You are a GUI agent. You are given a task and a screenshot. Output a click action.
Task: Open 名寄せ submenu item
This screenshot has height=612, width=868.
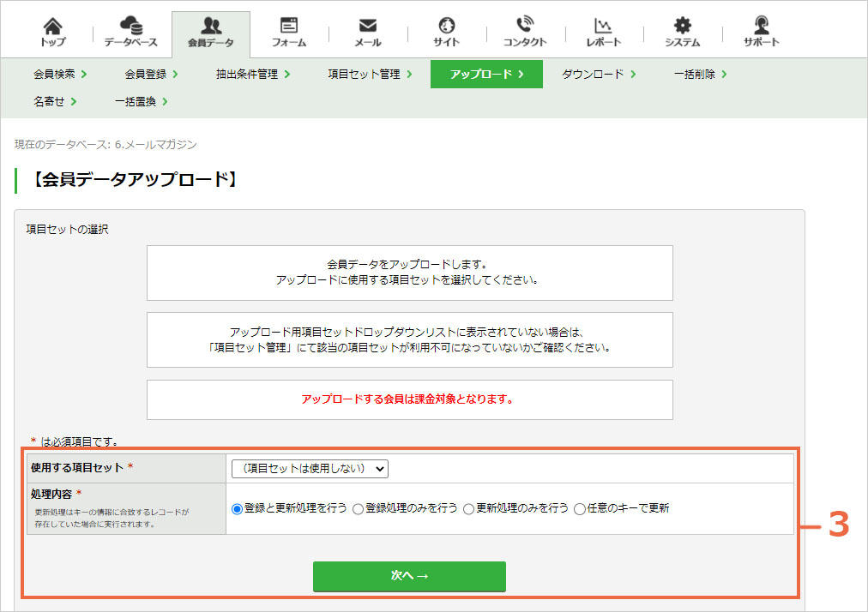point(55,101)
